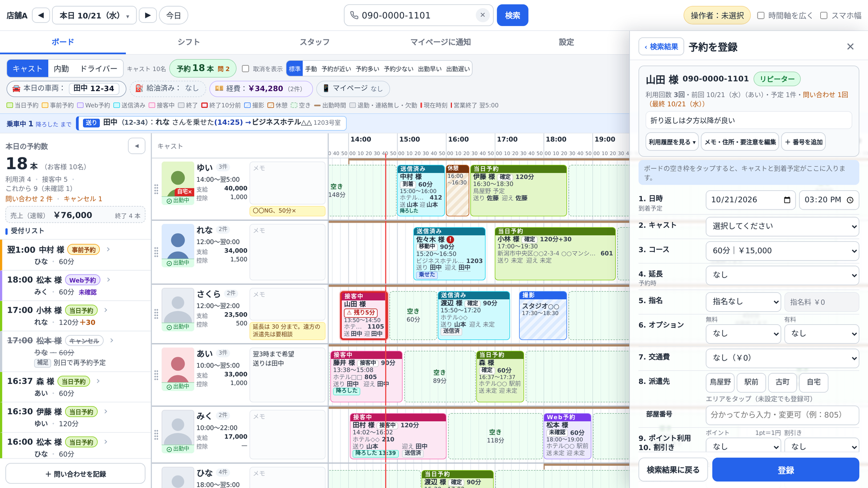Screen dimensions: 868x488
Task: Switch to the マイページに通知 tab
Action: point(440,42)
